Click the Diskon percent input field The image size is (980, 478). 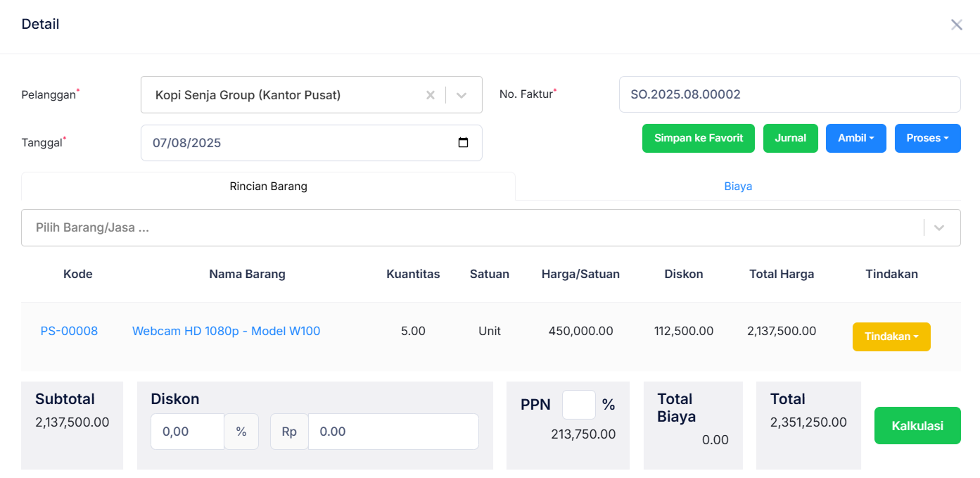point(187,432)
